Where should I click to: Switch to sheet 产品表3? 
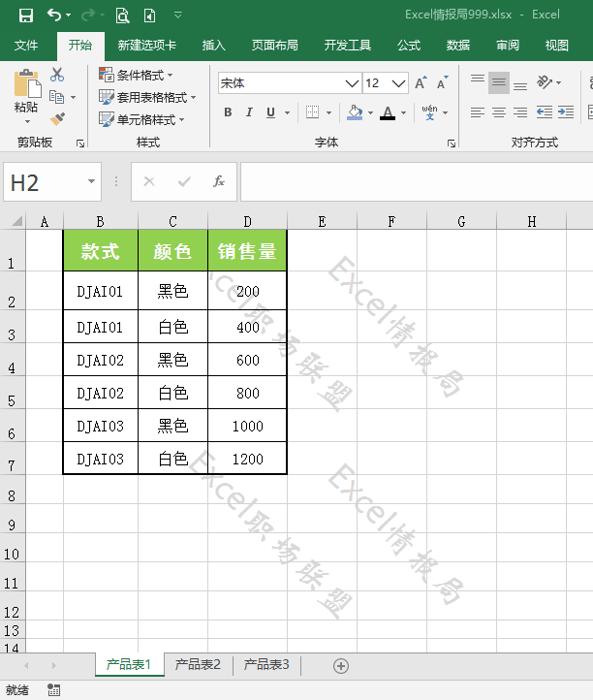click(266, 664)
